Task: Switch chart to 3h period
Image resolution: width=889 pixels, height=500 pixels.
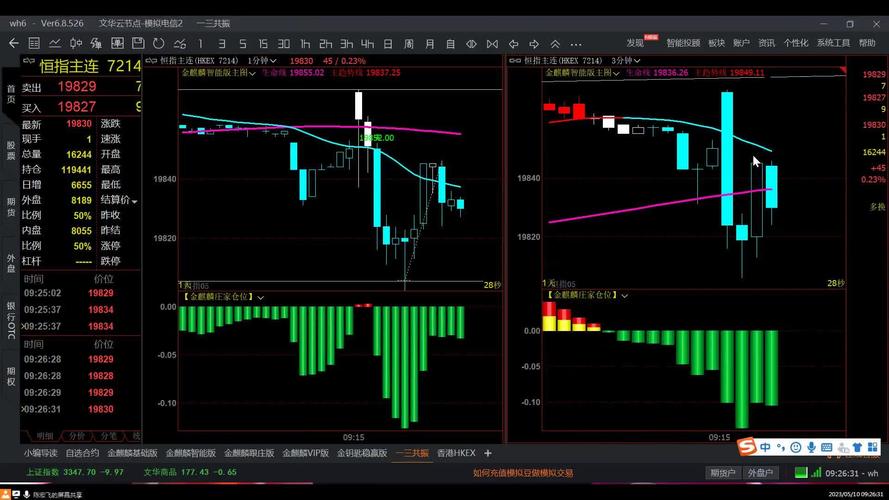Action: [x=347, y=43]
